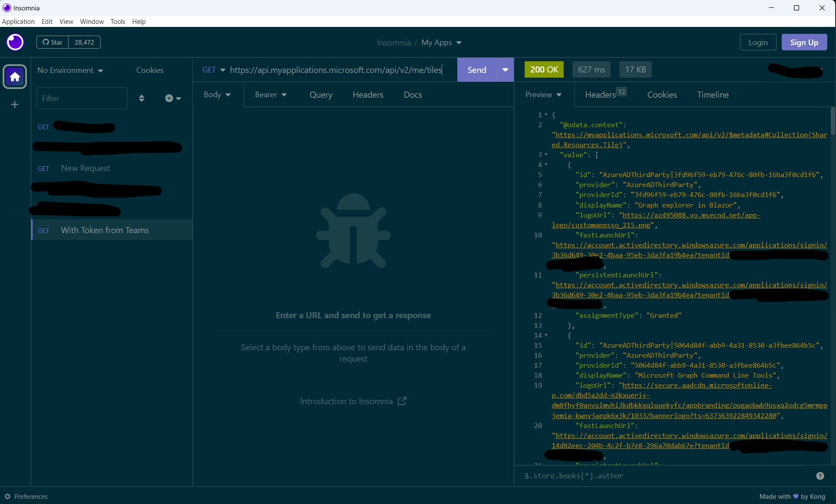The image size is (836, 504).
Task: Open the Home dashboard icon in sidebar
Action: (15, 77)
